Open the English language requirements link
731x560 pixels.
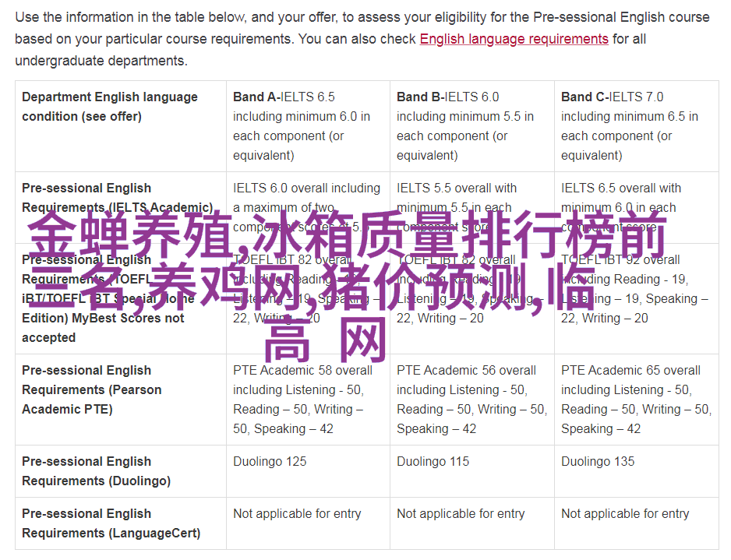click(514, 39)
